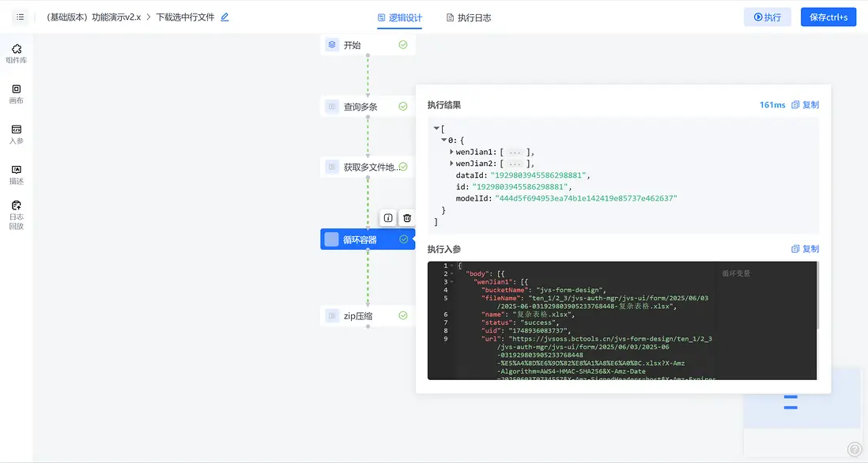Click the 循环容器 node icon square
Screen dimensions: 868x463
tap(331, 239)
